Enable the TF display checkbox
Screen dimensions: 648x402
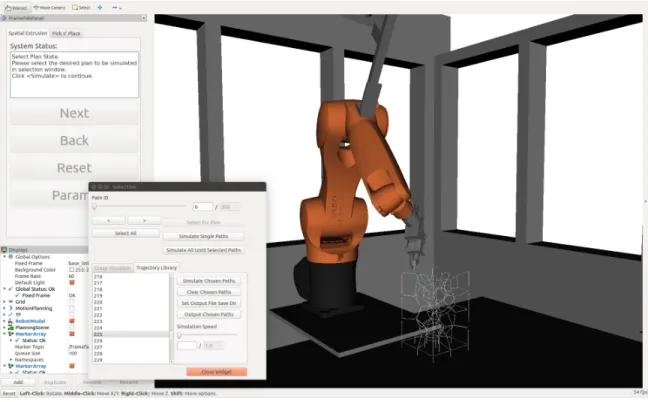tap(72, 315)
